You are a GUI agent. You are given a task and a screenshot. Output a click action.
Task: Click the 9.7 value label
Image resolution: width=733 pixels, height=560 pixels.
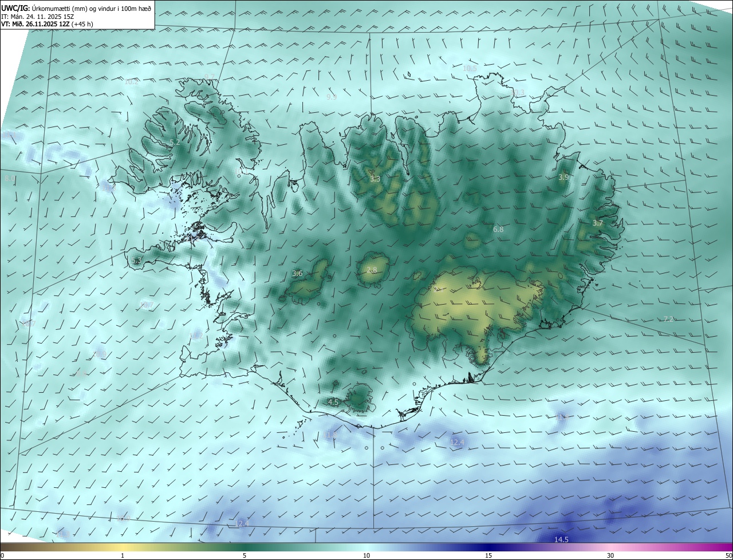pyautogui.click(x=210, y=77)
